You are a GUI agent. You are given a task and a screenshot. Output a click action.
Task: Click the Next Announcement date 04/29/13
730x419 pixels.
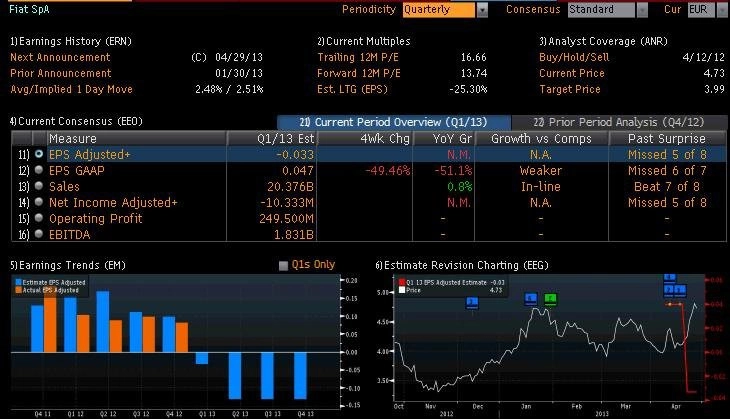click(239, 57)
